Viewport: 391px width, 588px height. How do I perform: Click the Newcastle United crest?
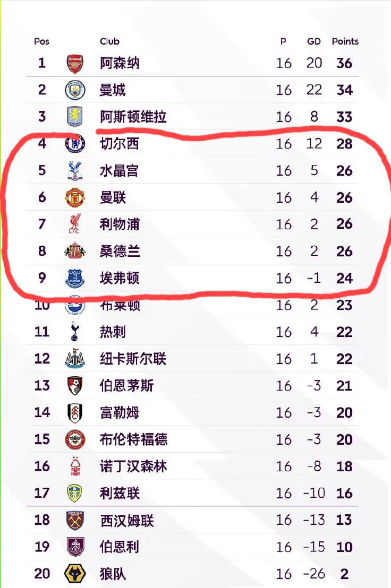pyautogui.click(x=75, y=359)
